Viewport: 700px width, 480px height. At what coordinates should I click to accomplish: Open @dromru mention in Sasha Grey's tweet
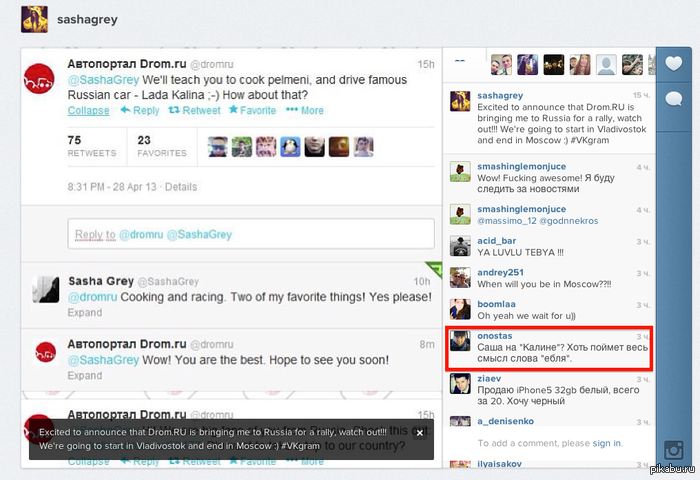92,297
